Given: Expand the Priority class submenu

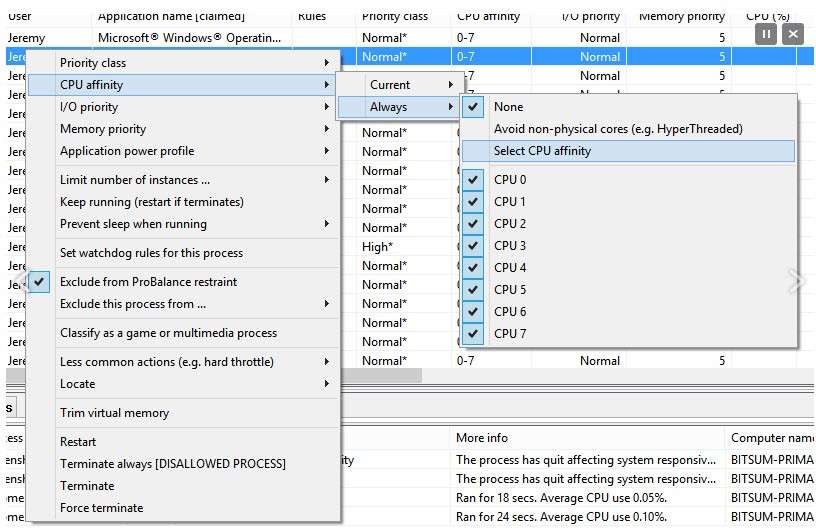Looking at the screenshot, I should [x=183, y=63].
